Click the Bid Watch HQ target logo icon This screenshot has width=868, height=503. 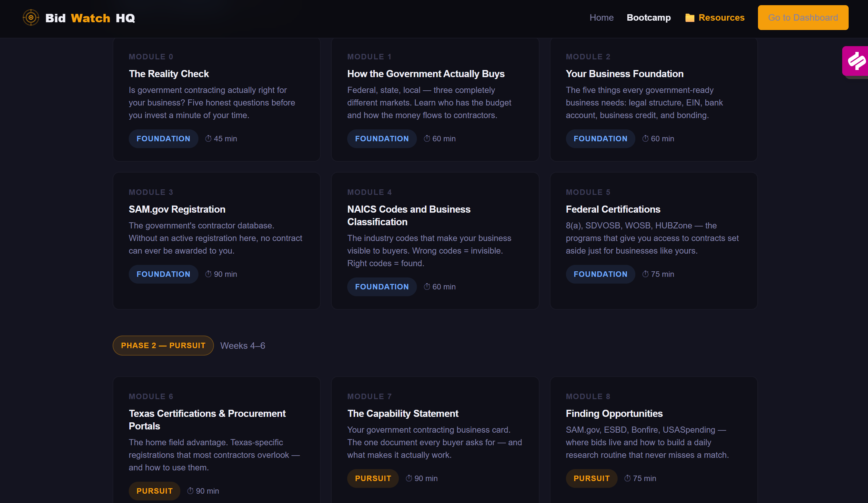coord(31,17)
